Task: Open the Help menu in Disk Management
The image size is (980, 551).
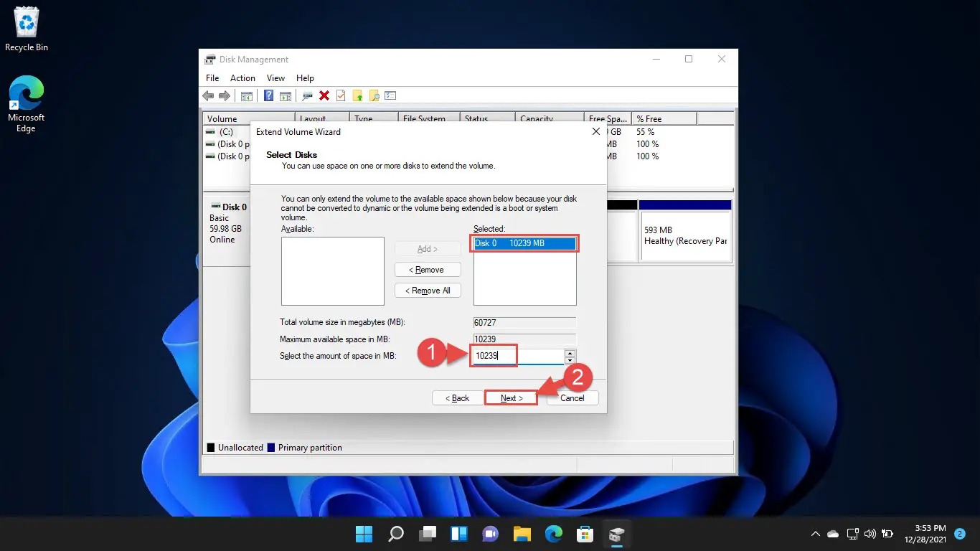Action: pyautogui.click(x=305, y=78)
